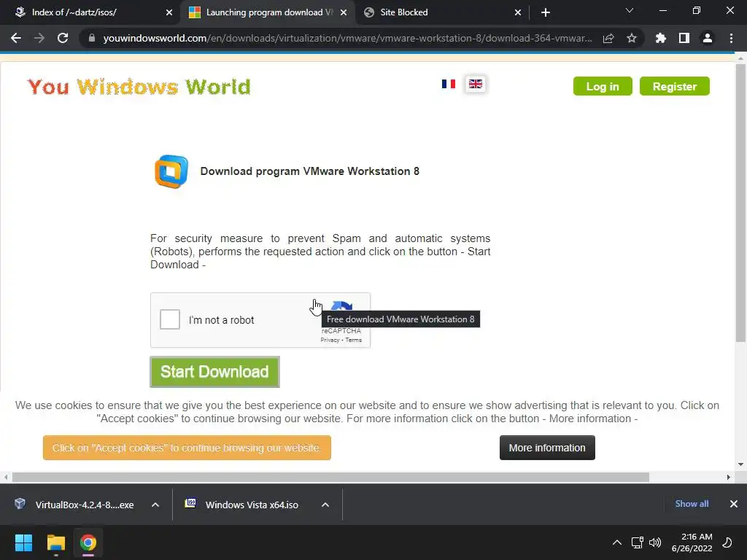
Task: Click the VMware Workstation program icon
Action: coord(171,171)
